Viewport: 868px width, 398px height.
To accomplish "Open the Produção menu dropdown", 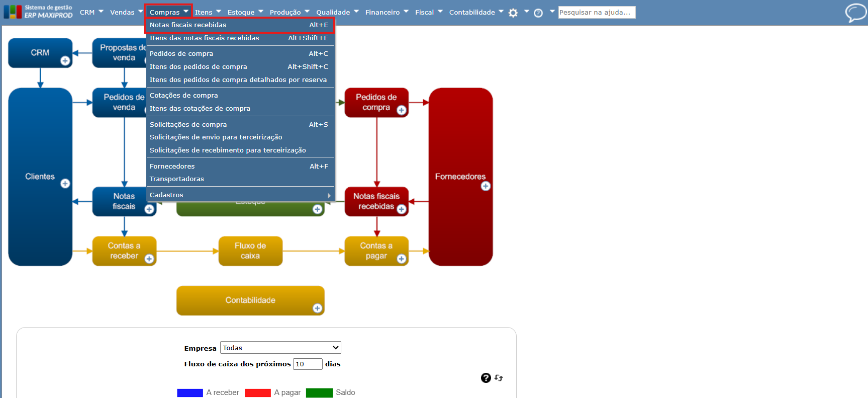I will (290, 12).
